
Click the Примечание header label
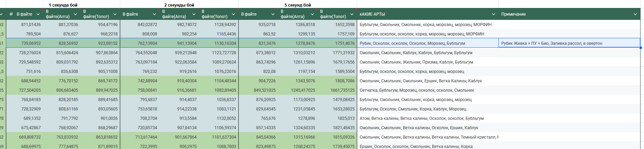[513, 14]
